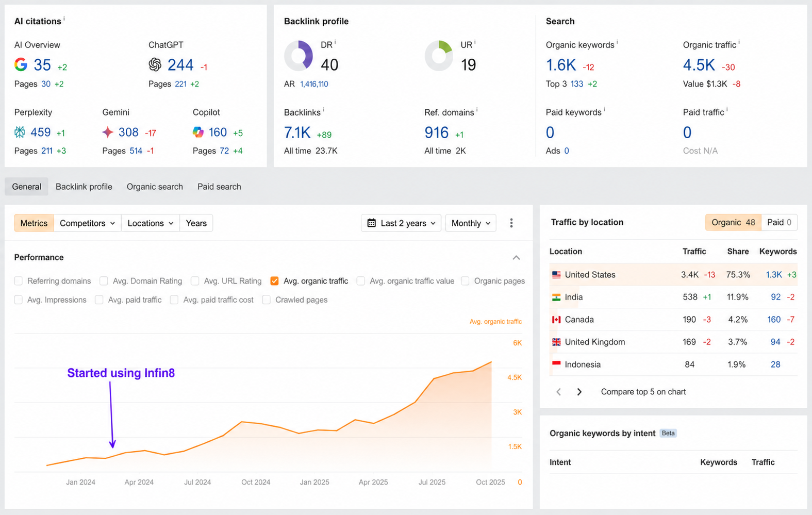This screenshot has height=515, width=812.
Task: Open the Locations dropdown
Action: click(150, 223)
